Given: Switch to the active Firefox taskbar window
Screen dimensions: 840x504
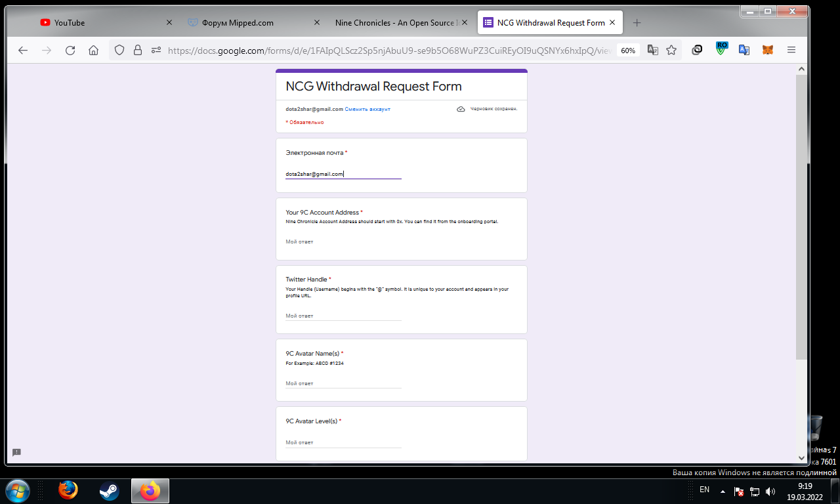Looking at the screenshot, I should (x=150, y=490).
